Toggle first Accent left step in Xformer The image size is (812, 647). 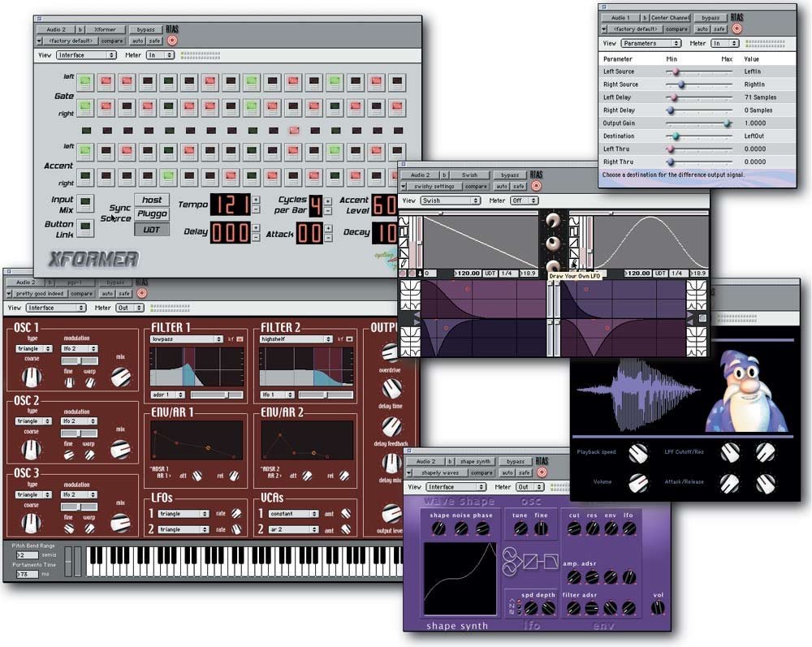(x=85, y=152)
